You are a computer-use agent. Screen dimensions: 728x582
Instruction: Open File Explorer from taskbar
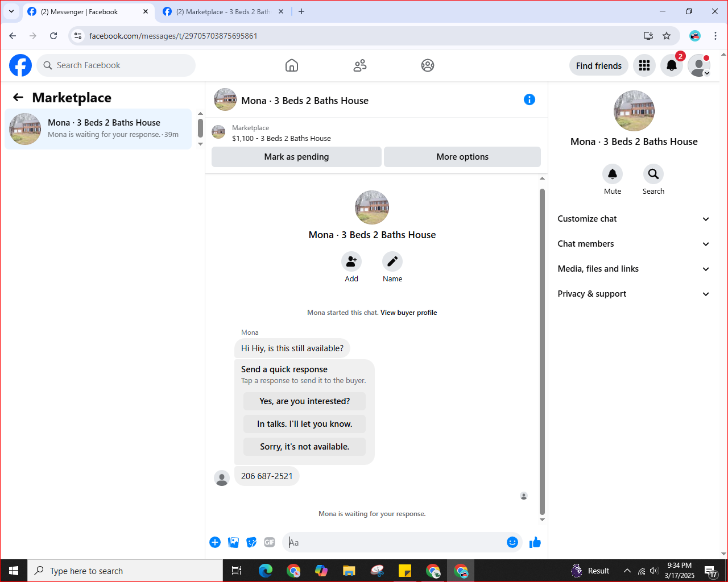(349, 571)
